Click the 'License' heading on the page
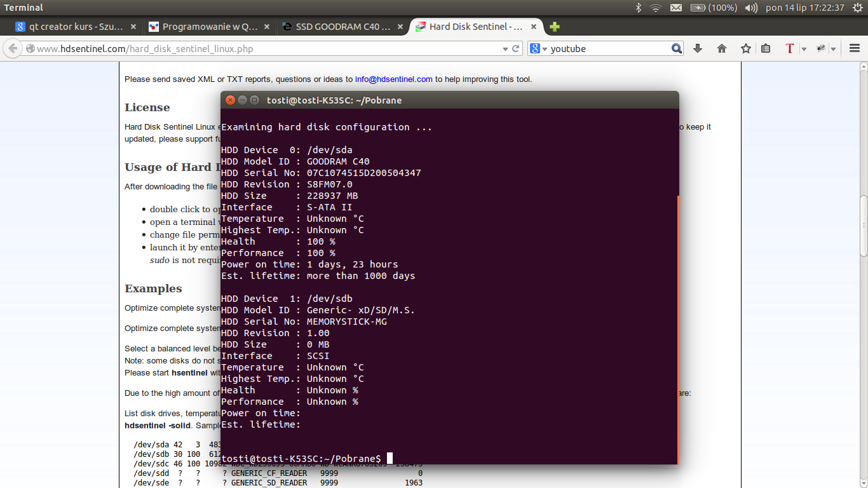The image size is (868, 488). pos(147,107)
